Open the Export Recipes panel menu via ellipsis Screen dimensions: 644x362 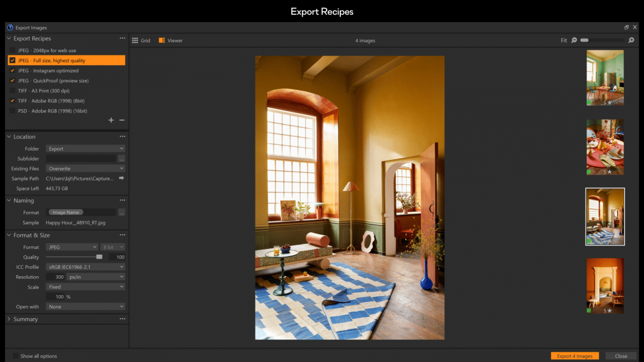pyautogui.click(x=122, y=38)
